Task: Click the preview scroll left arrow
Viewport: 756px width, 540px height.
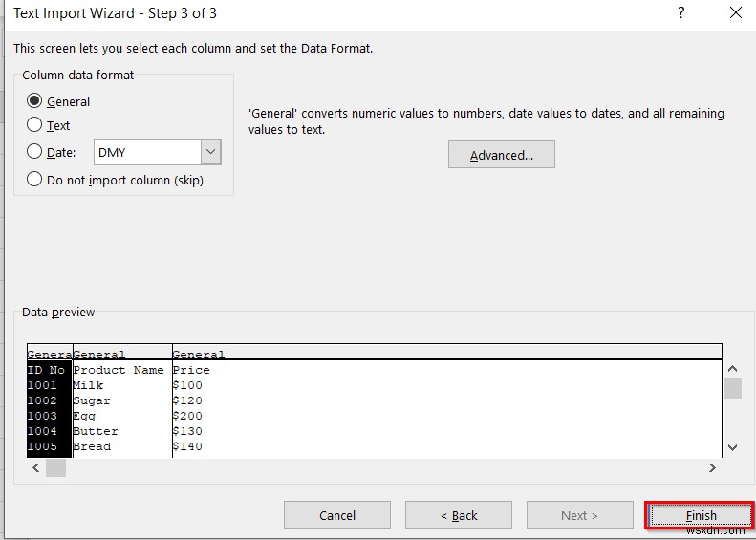Action: (x=35, y=467)
